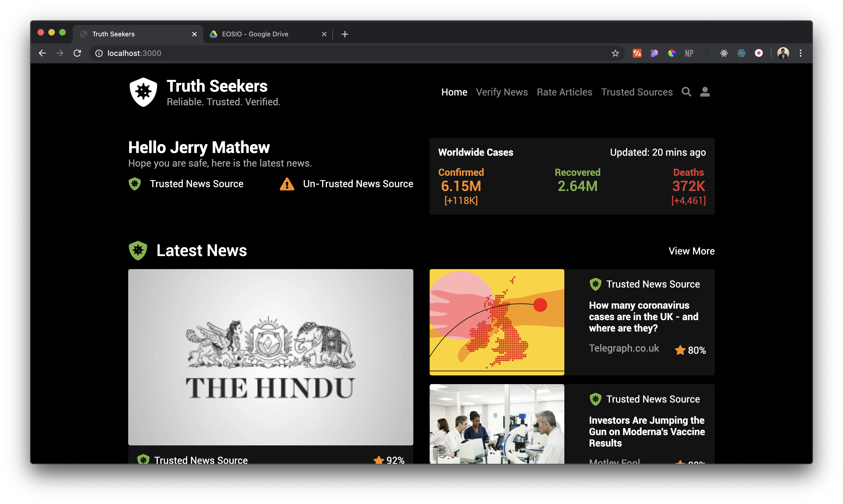Bookmark this page with the star icon

pyautogui.click(x=615, y=53)
